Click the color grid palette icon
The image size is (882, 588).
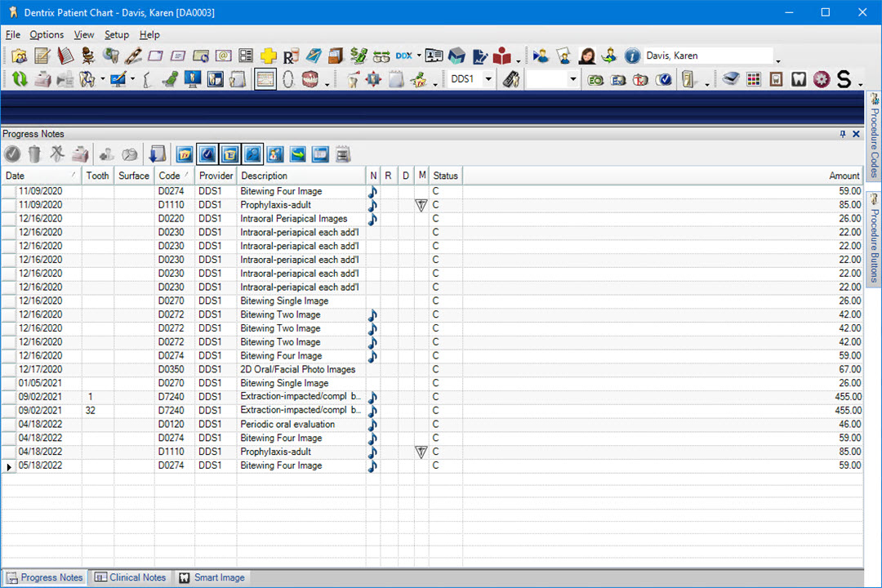tap(754, 79)
